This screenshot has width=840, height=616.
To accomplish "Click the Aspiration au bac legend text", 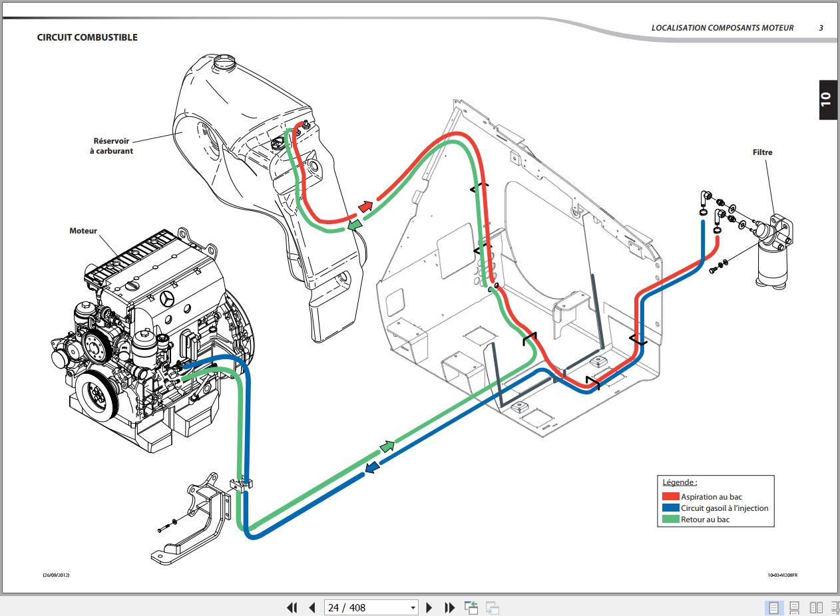I will pos(712,497).
